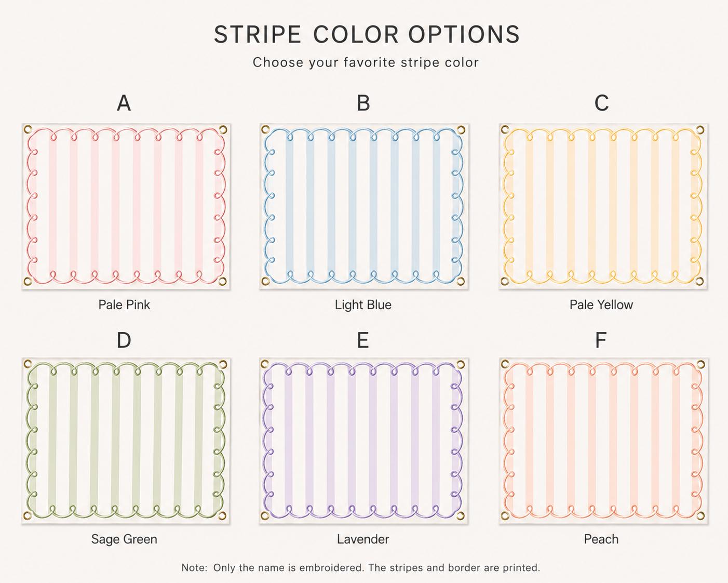Click the Pale Pink label
This screenshot has width=728, height=583.
(x=124, y=304)
